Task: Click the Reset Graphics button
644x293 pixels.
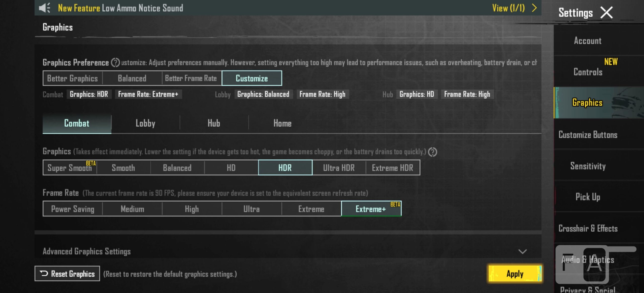Action: pyautogui.click(x=67, y=274)
